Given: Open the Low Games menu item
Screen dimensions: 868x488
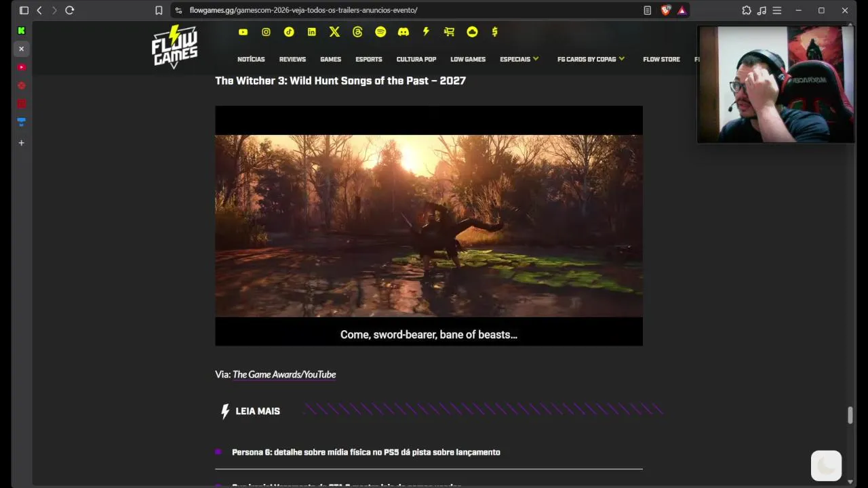Looking at the screenshot, I should tap(468, 59).
